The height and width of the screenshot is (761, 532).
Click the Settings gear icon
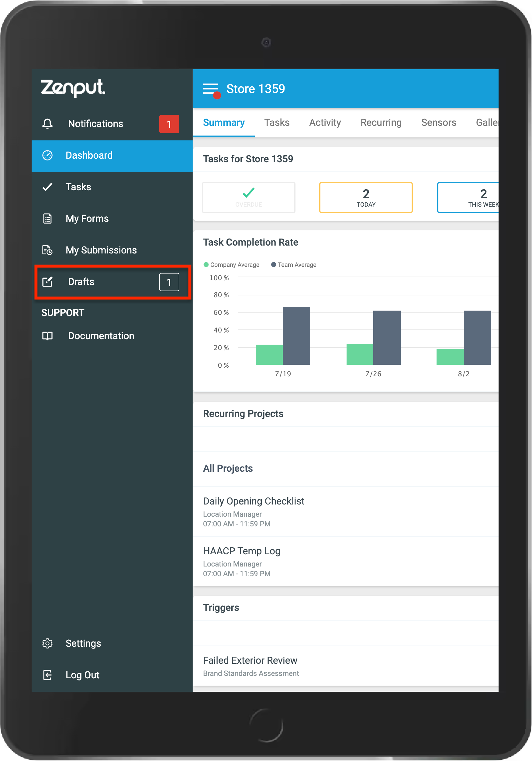point(47,643)
